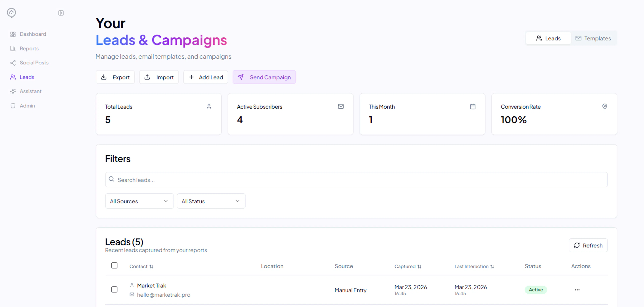Image resolution: width=644 pixels, height=307 pixels.
Task: Refresh the leads list
Action: (588, 245)
